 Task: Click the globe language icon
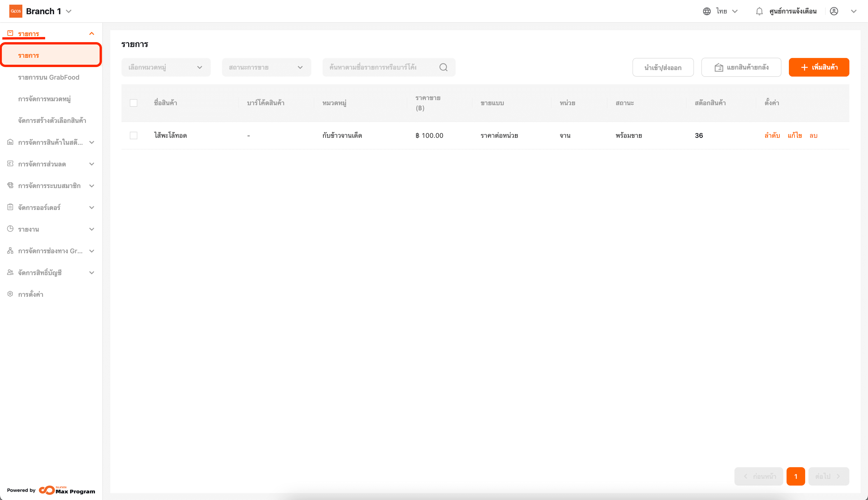pyautogui.click(x=706, y=11)
